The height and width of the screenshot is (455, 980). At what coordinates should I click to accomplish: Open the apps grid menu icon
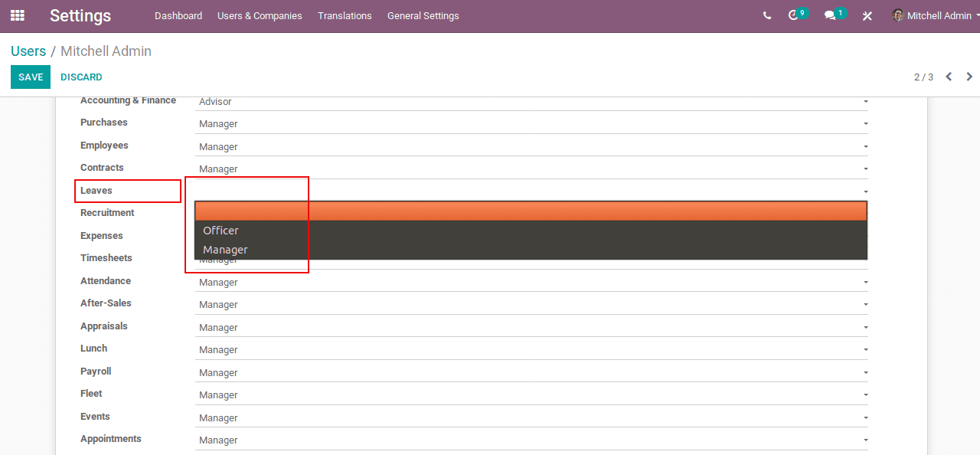(17, 15)
